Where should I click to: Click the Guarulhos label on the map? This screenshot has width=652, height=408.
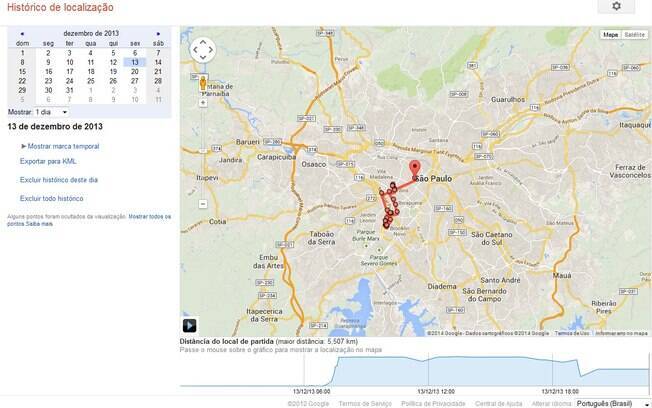pos(508,100)
